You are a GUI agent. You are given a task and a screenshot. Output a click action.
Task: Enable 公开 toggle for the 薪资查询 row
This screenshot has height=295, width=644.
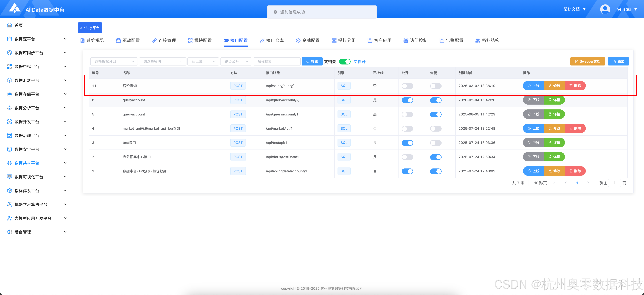point(407,86)
